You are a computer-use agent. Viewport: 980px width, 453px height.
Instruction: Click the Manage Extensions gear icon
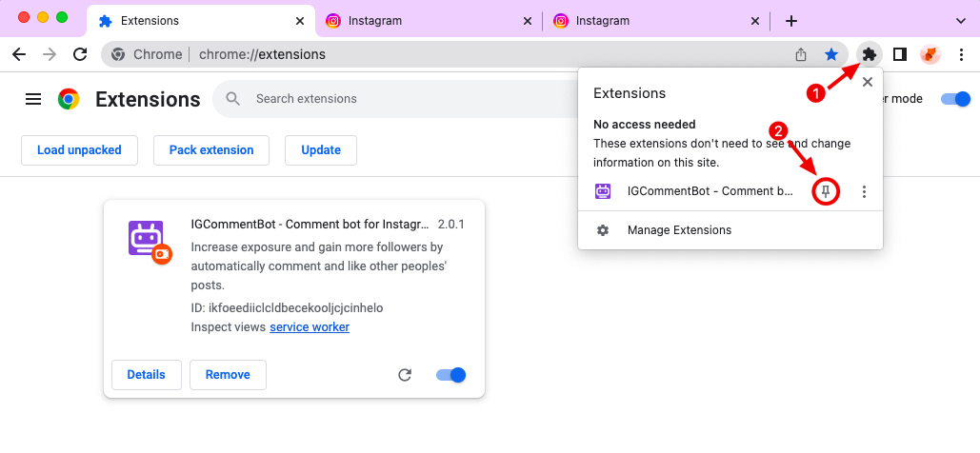[x=603, y=230]
